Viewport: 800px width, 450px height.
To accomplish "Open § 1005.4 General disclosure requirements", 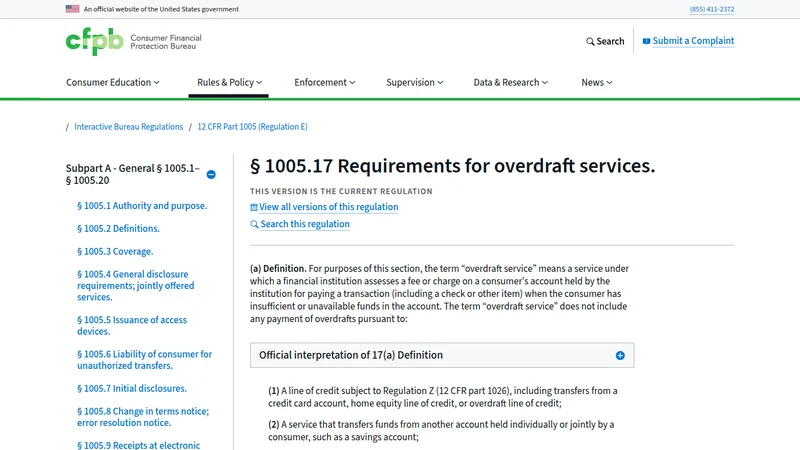I will 136,286.
